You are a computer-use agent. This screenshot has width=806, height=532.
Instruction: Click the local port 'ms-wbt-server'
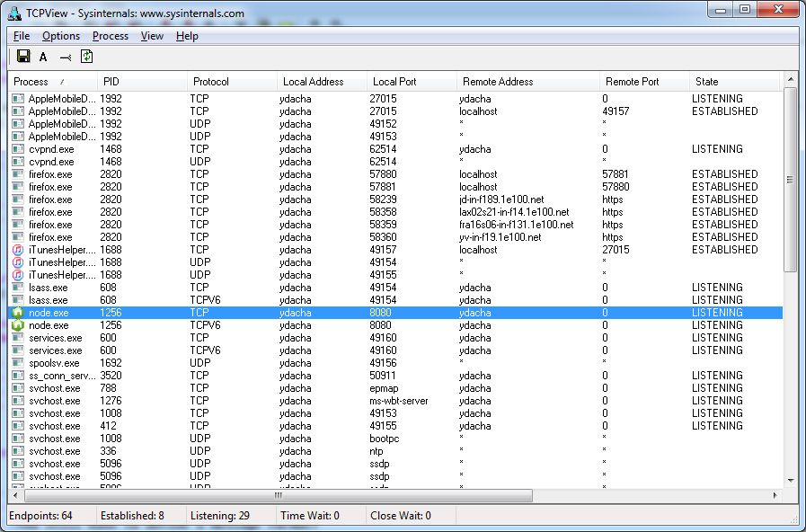(x=399, y=401)
